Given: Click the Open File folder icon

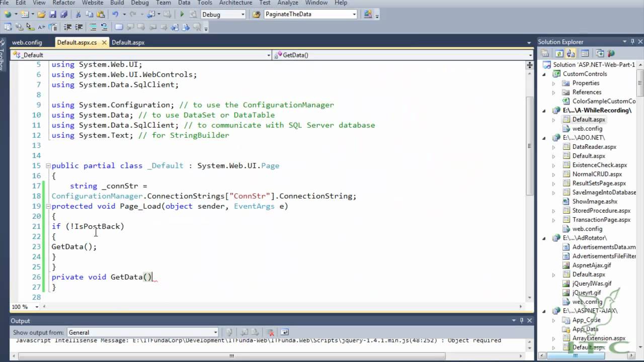Looking at the screenshot, I should pyautogui.click(x=41, y=14).
